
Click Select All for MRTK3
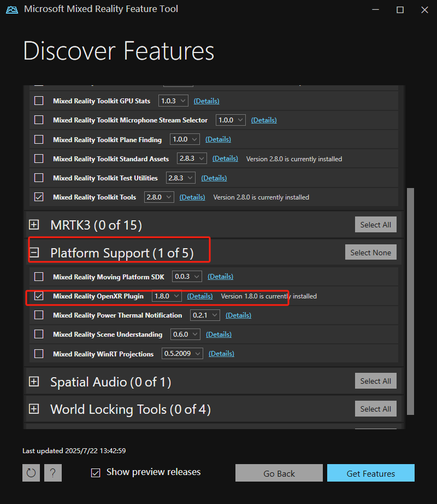point(376,224)
